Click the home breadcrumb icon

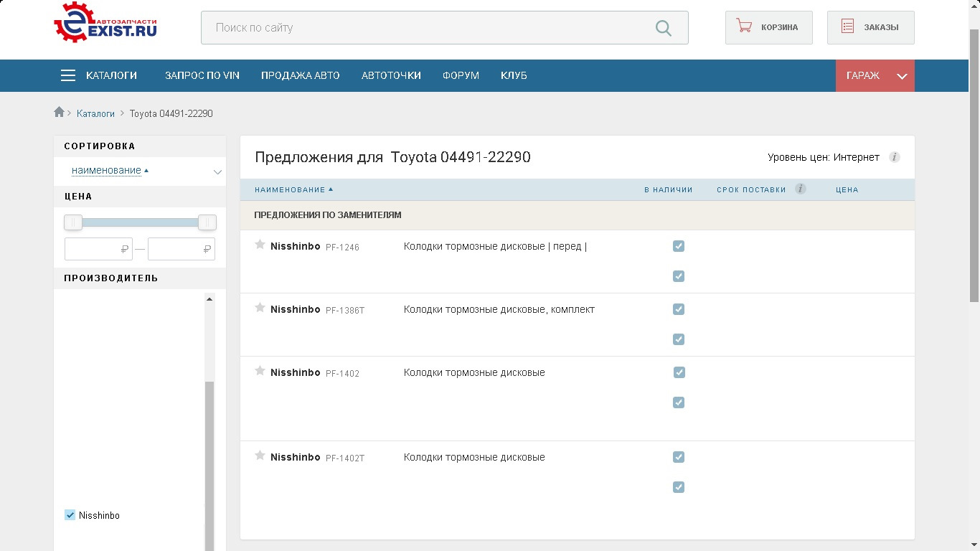59,113
